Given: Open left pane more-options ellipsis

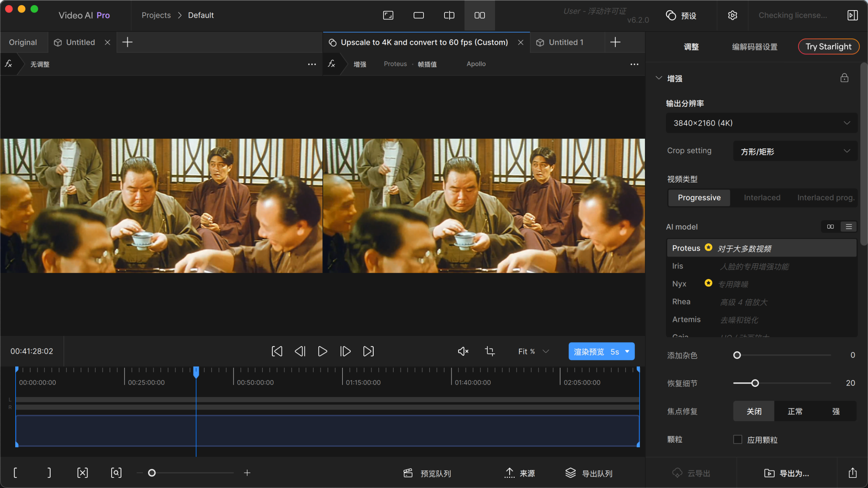Looking at the screenshot, I should tap(312, 64).
